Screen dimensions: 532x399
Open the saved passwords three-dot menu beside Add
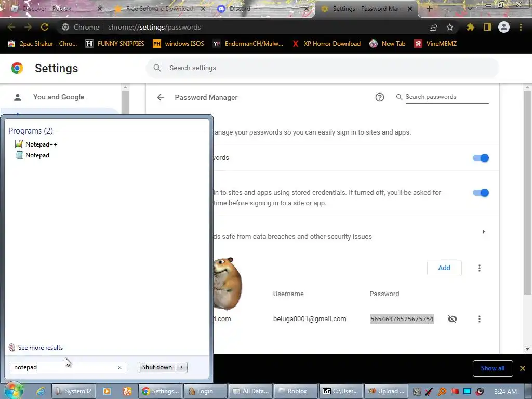(x=480, y=268)
